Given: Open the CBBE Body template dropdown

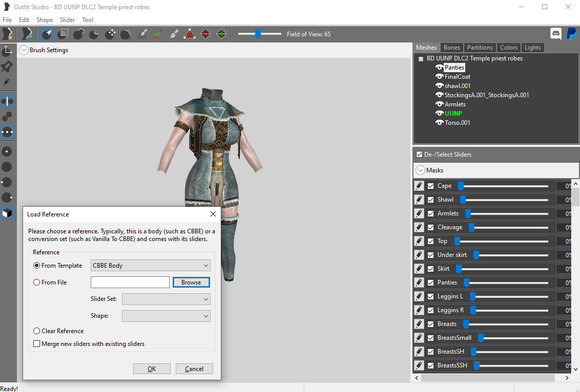Looking at the screenshot, I should tap(151, 265).
